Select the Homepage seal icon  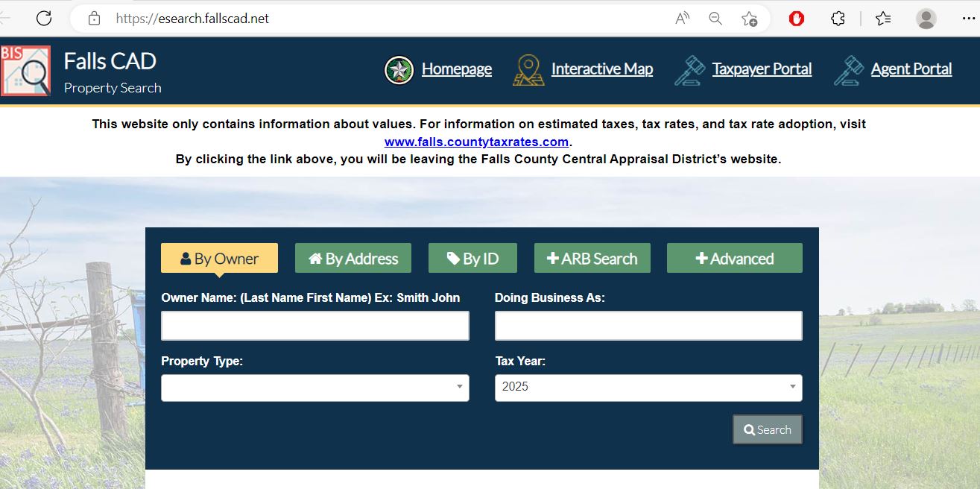[399, 69]
